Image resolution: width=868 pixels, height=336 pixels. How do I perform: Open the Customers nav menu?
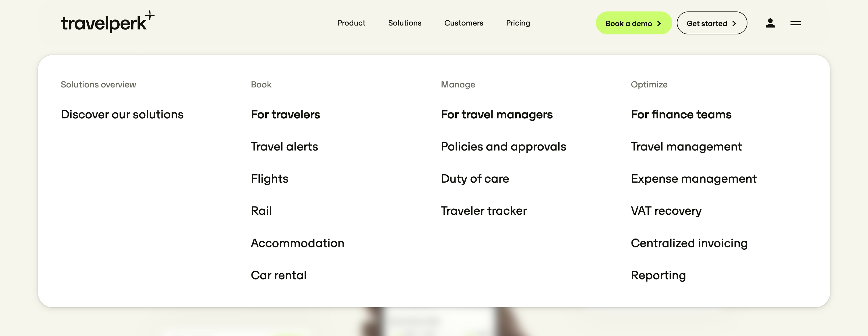463,23
